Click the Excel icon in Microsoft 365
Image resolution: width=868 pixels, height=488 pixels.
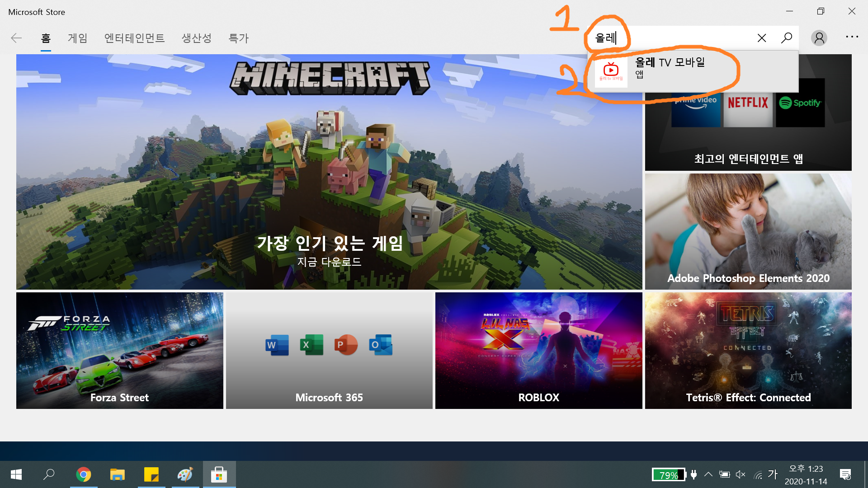point(311,345)
